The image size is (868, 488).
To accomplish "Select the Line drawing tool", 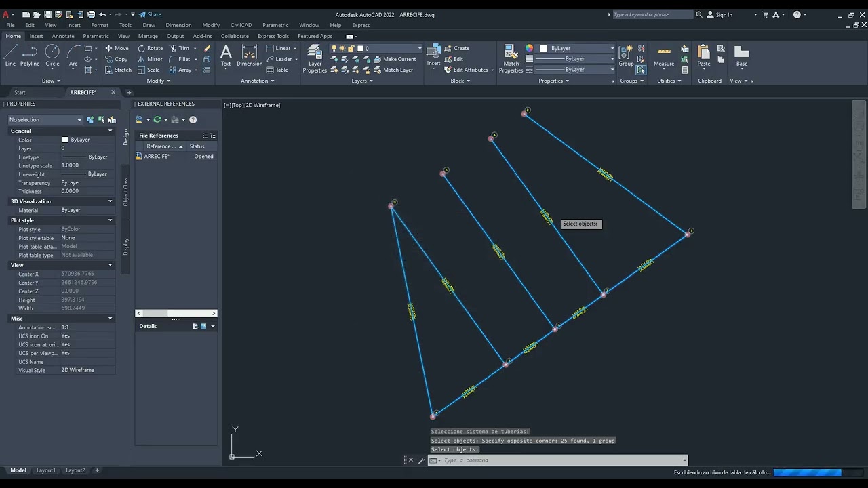I will [x=10, y=56].
